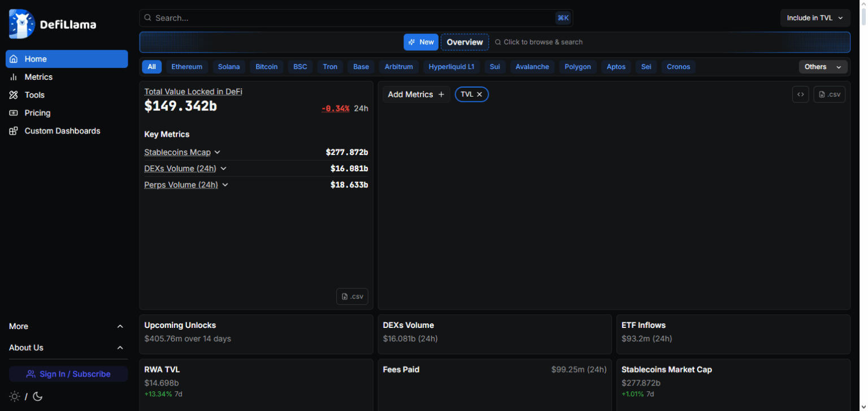
Task: Open the Include in TVL dropdown
Action: [815, 18]
